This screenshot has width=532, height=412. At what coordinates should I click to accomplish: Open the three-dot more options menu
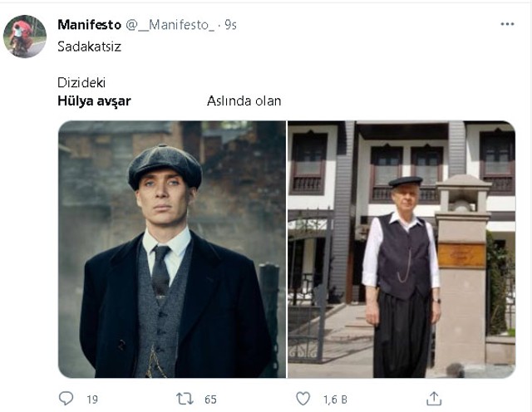507,24
